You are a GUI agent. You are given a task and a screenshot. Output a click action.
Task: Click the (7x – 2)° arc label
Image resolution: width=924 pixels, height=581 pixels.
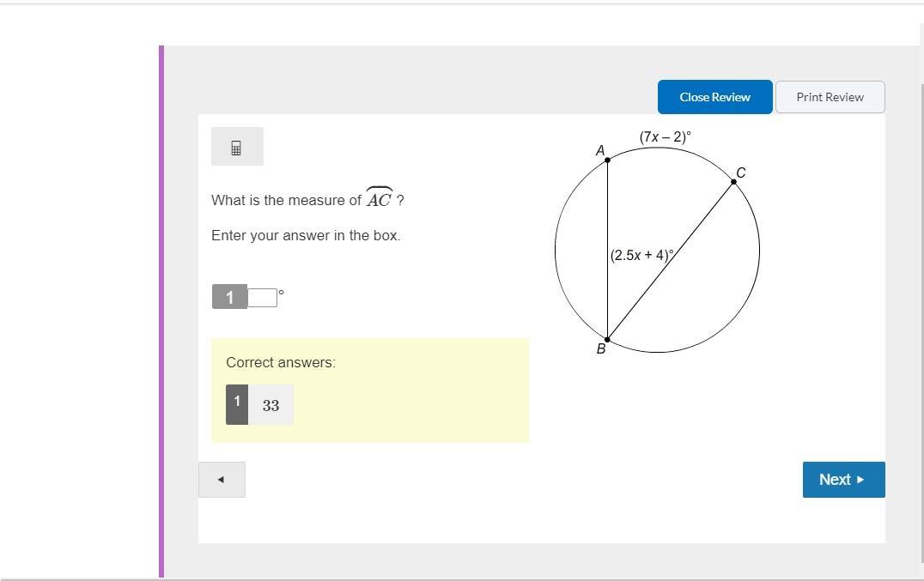[665, 136]
